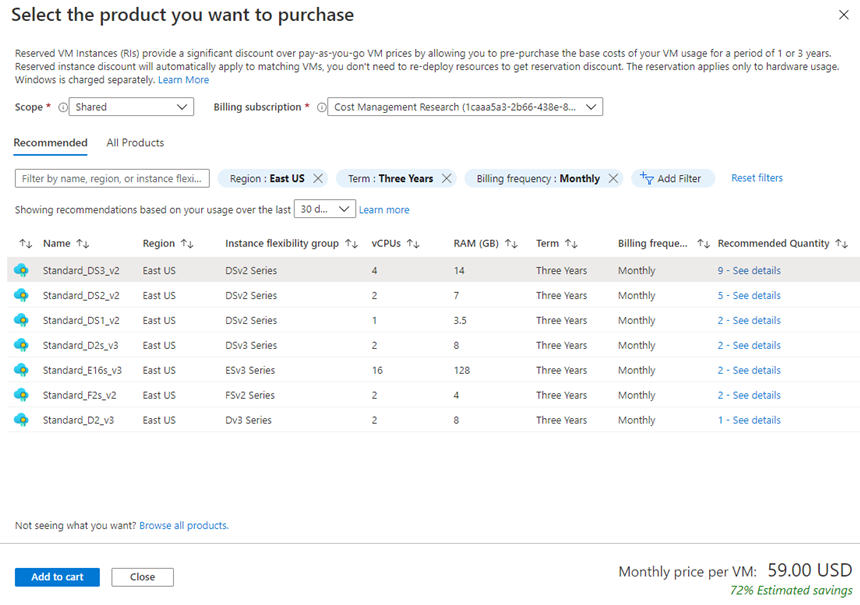Viewport: 860px width, 605px height.
Task: Remove the Region East US filter
Action: pos(318,178)
